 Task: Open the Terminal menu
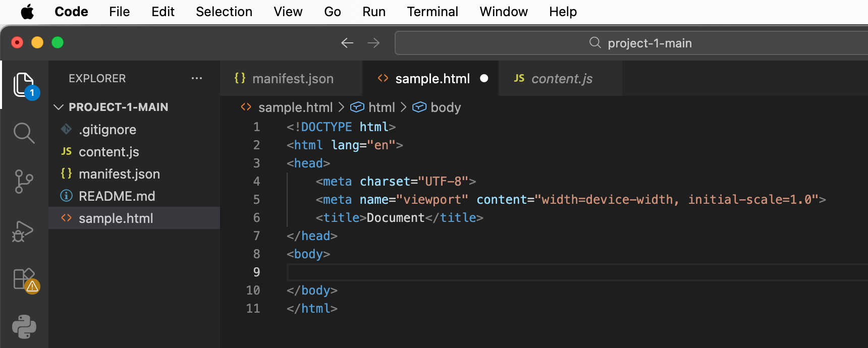pos(432,12)
